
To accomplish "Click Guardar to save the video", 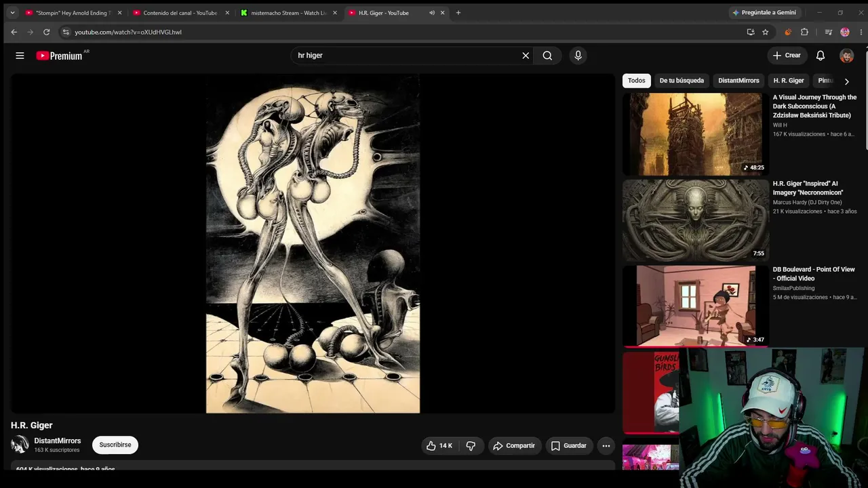I will [x=569, y=445].
